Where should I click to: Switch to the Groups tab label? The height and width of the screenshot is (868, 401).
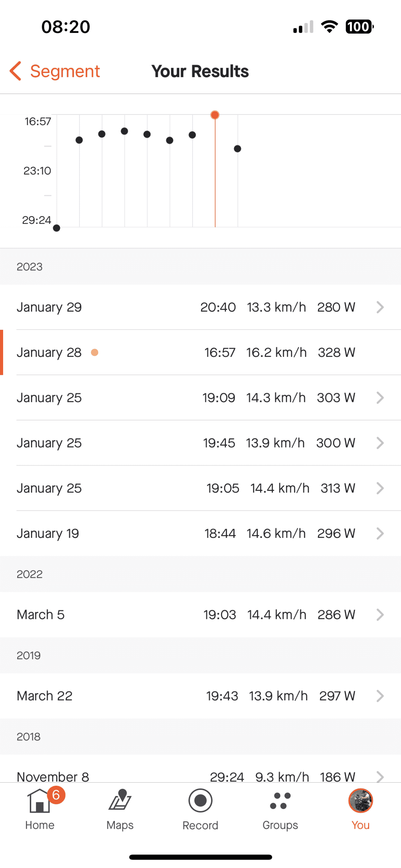(280, 825)
